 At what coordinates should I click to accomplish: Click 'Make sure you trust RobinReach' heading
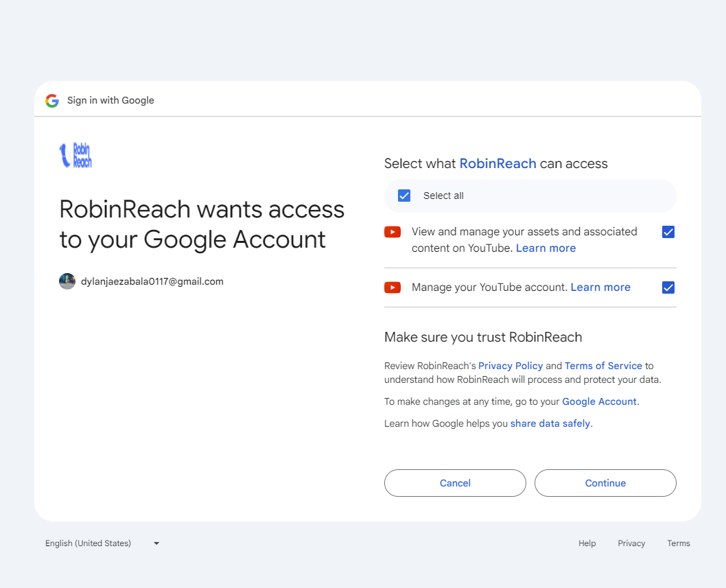tap(483, 337)
